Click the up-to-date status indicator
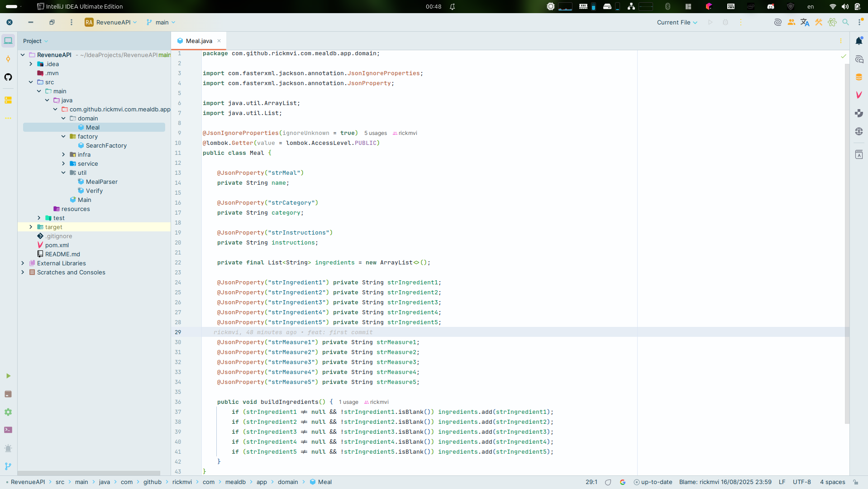This screenshot has width=868, height=489. [653, 482]
